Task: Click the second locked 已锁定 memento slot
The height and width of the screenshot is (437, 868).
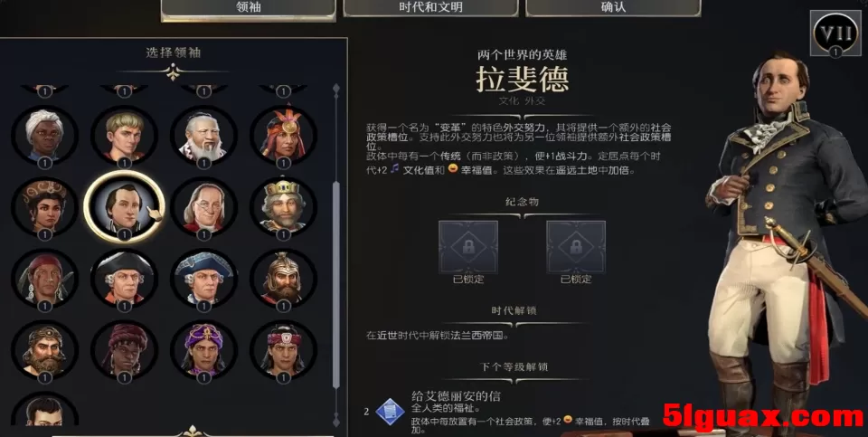Action: pos(576,246)
